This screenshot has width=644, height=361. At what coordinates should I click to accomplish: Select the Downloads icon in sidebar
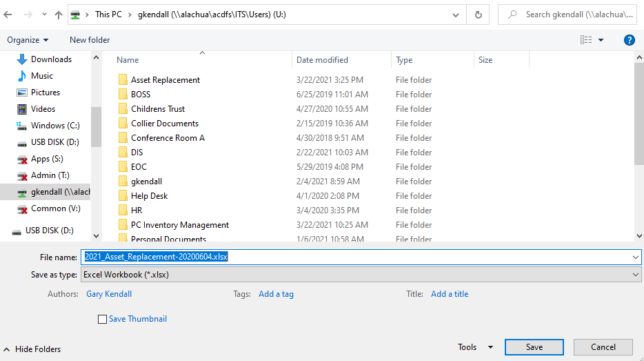click(x=21, y=59)
